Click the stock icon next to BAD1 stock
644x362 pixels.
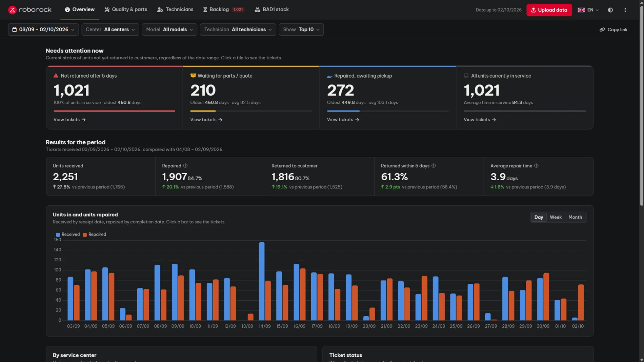coord(257,9)
